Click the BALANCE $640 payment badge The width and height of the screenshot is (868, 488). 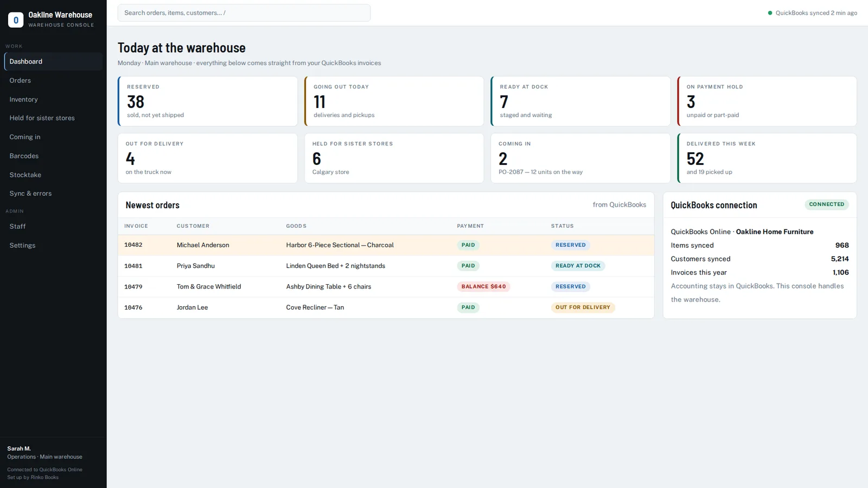coord(483,287)
